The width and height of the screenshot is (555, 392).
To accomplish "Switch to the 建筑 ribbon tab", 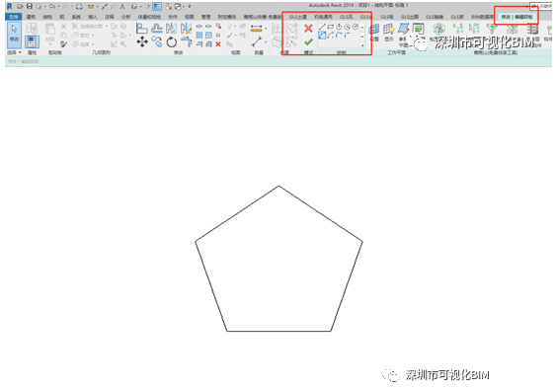I will tap(32, 17).
